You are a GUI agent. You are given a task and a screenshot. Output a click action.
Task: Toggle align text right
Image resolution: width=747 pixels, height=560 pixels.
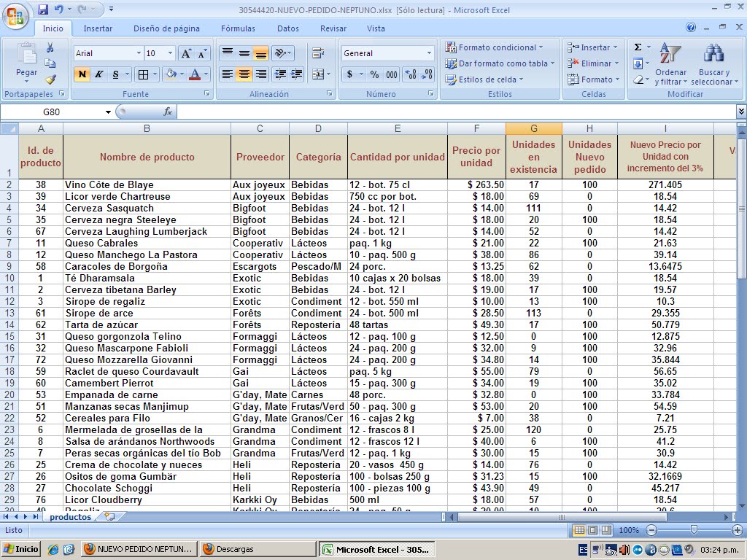(x=260, y=74)
